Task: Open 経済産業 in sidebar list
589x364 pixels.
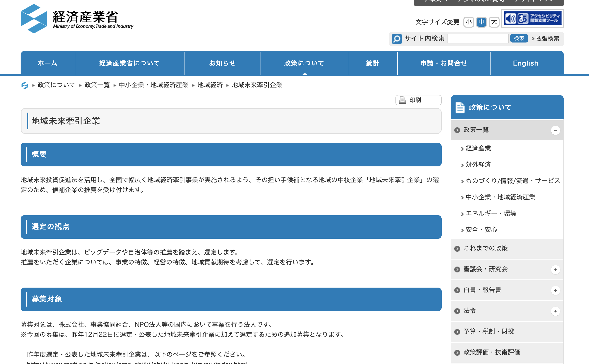Action: pyautogui.click(x=478, y=149)
